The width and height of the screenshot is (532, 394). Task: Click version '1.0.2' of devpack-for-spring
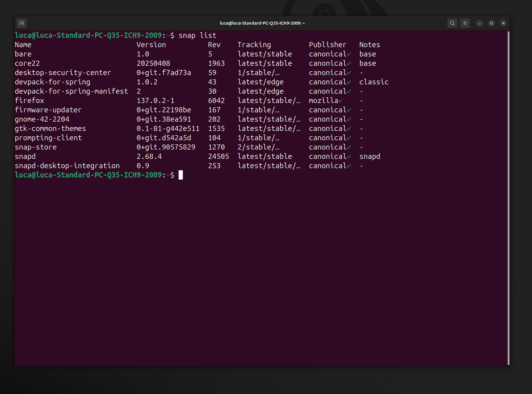[147, 82]
